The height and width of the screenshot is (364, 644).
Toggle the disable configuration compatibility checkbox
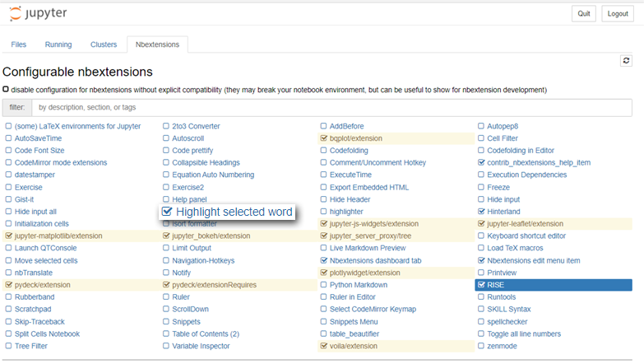point(6,89)
